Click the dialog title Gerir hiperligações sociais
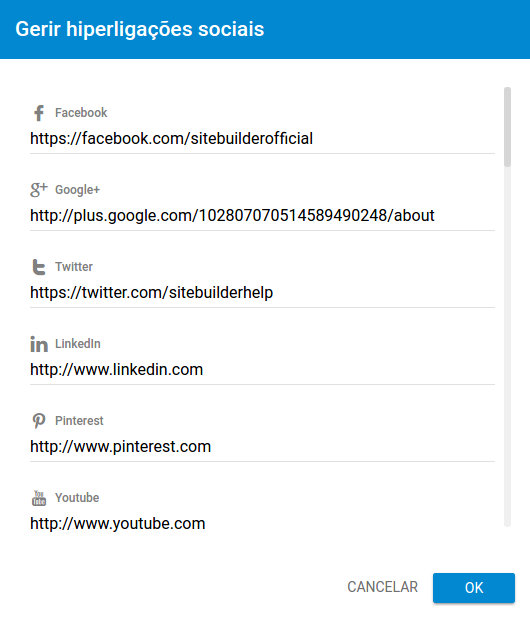The width and height of the screenshot is (530, 617). [140, 30]
